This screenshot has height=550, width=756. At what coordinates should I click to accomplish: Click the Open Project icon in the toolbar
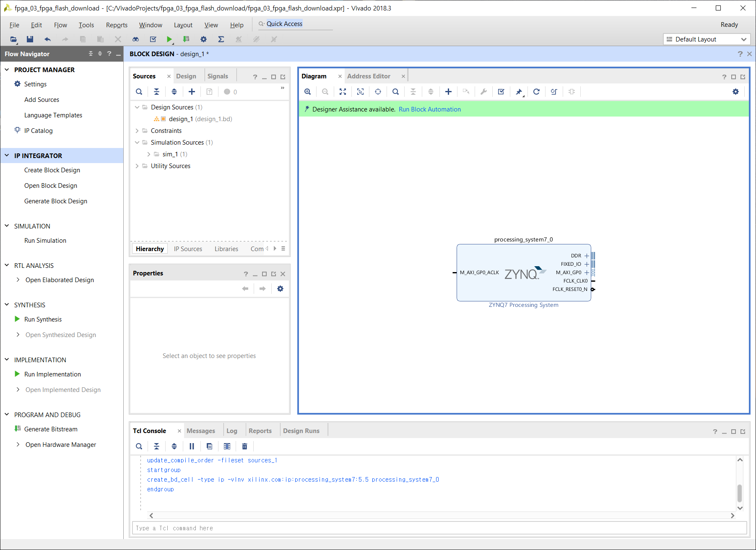pyautogui.click(x=14, y=39)
